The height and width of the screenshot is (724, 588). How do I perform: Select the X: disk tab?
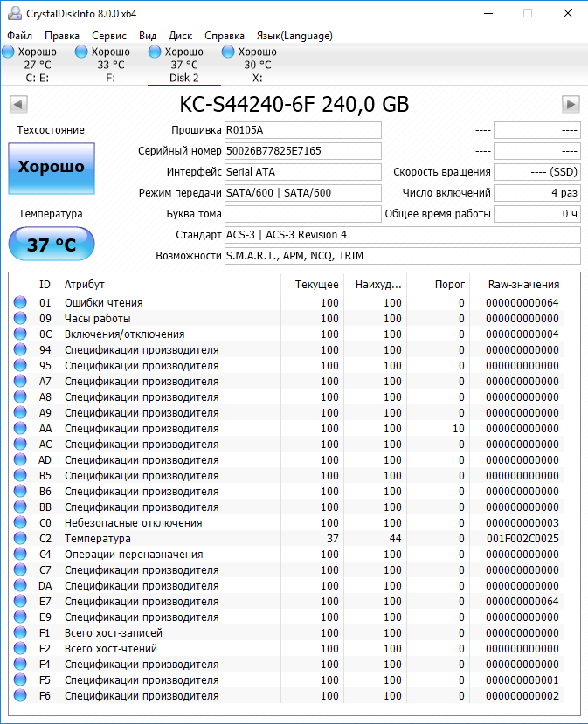[x=257, y=65]
